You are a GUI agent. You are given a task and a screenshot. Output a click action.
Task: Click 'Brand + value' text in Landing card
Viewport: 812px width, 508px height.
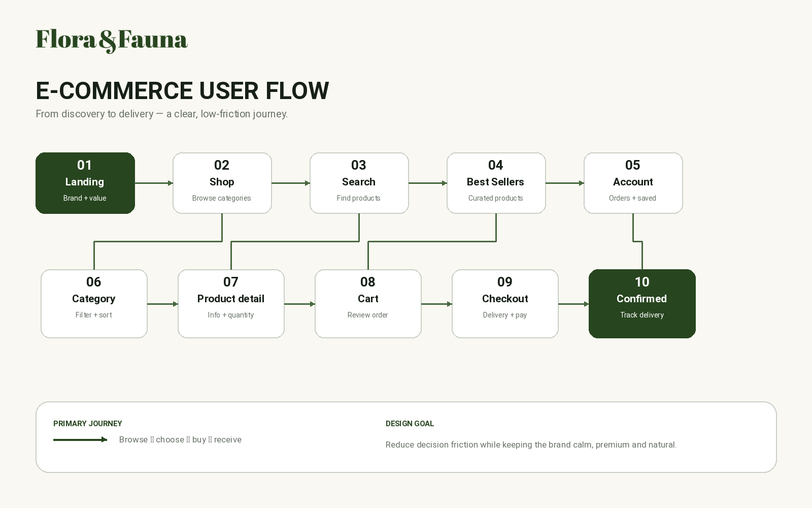pyautogui.click(x=85, y=198)
